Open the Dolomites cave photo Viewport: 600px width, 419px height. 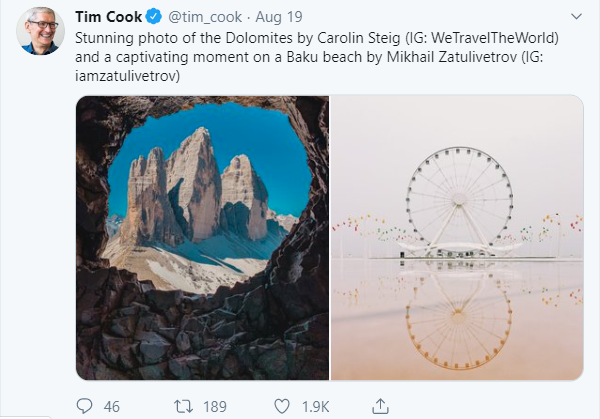[202, 238]
